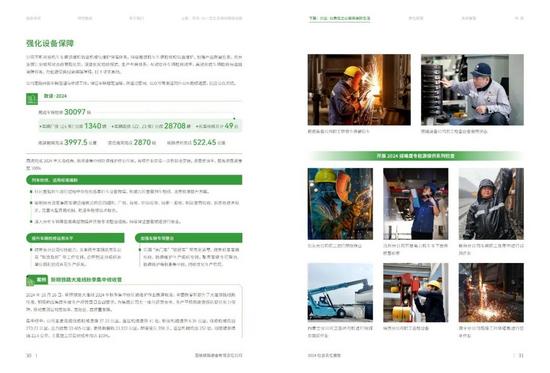The height and width of the screenshot is (373, 550).
Task: Click the 30097 statistic figure
Action: (75, 112)
